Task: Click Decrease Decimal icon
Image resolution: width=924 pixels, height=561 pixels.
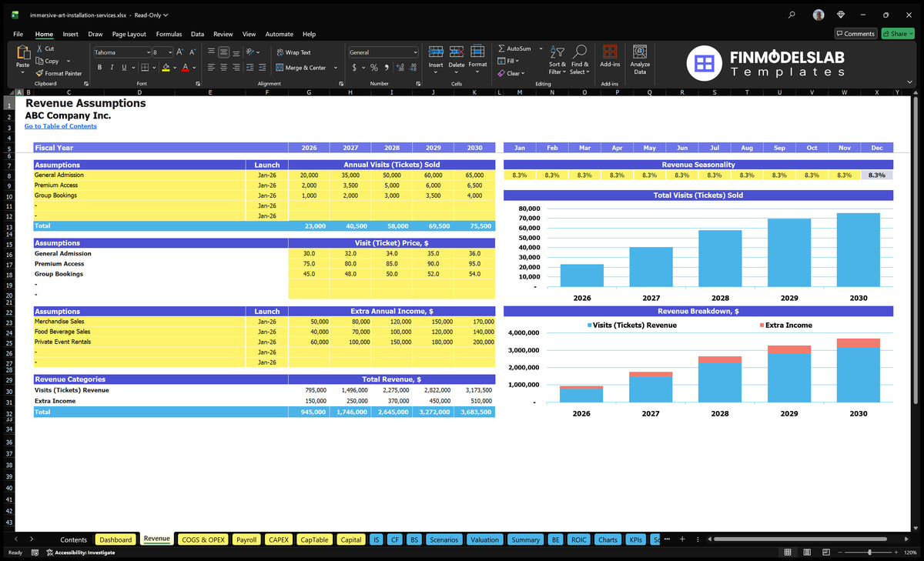Action: [x=412, y=68]
